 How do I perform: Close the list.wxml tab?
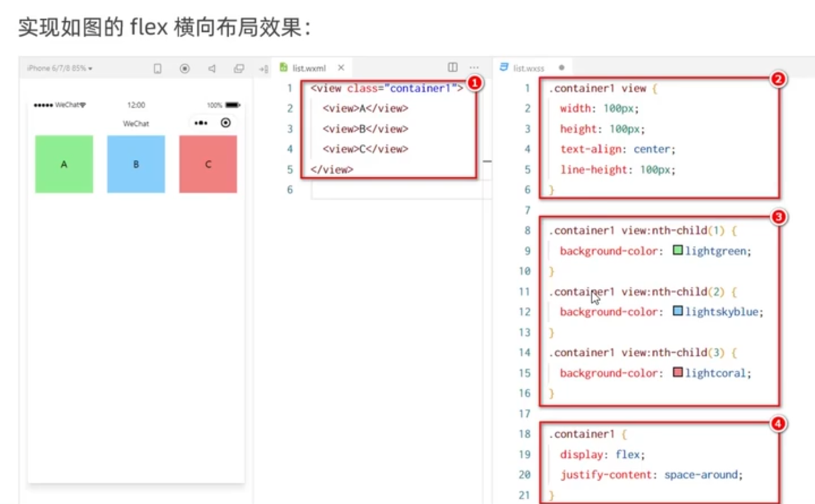(341, 67)
